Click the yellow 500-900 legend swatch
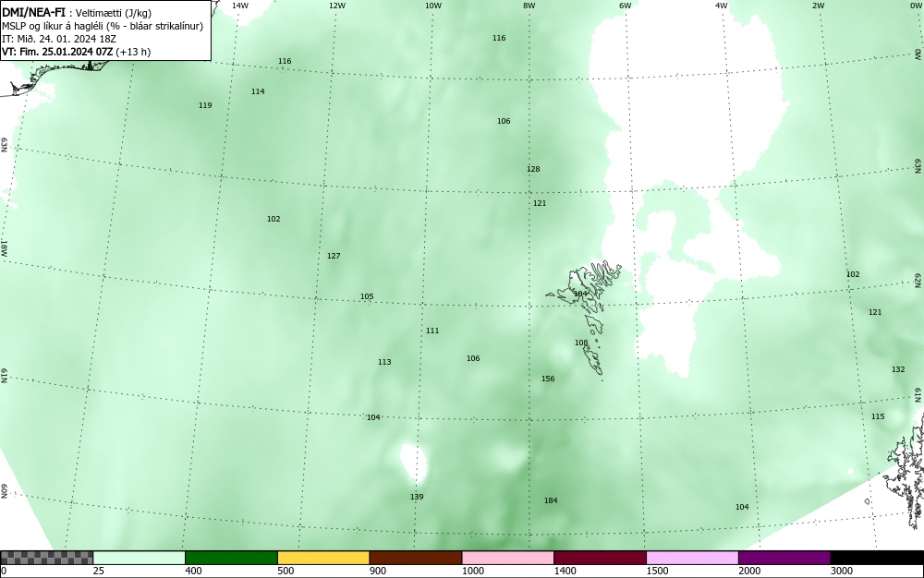This screenshot has height=578, width=924. [x=323, y=558]
